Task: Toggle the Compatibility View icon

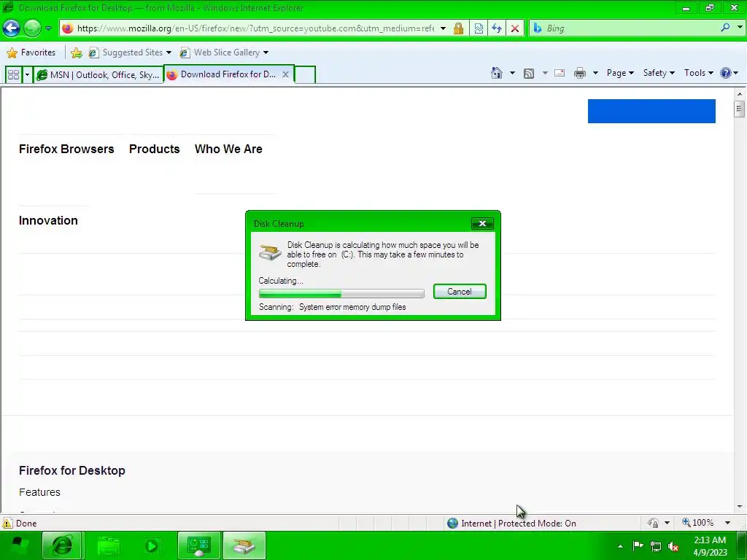Action: click(x=479, y=28)
